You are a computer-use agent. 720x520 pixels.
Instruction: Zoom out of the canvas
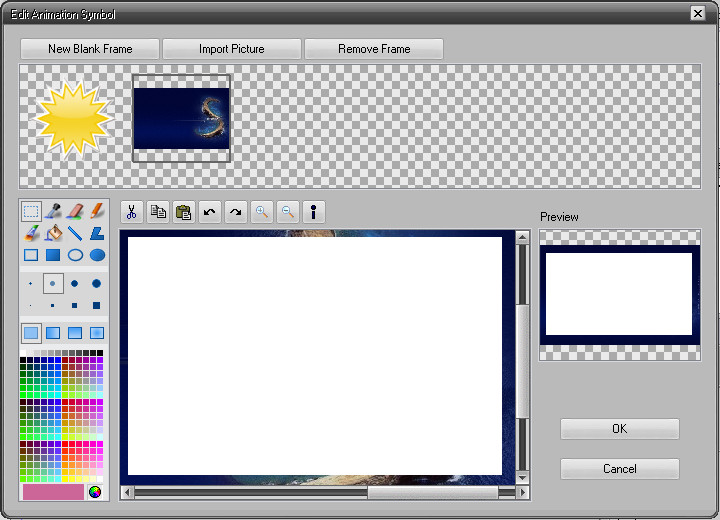click(x=288, y=212)
